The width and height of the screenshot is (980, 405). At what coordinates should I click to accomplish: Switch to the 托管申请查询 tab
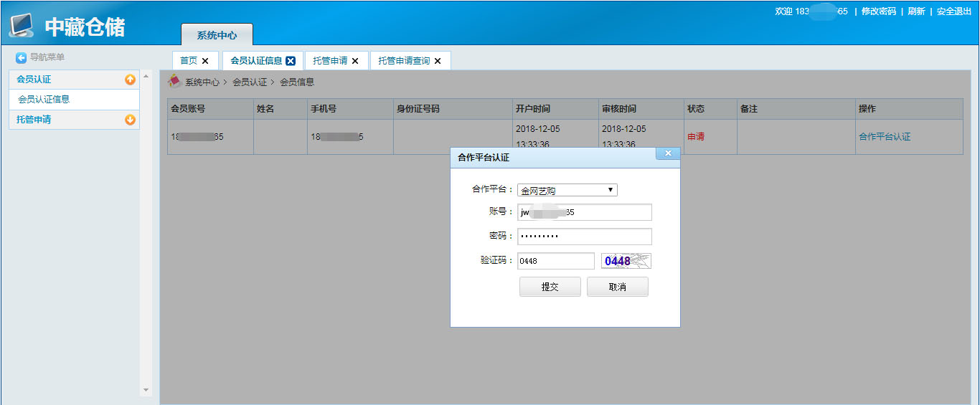(404, 61)
